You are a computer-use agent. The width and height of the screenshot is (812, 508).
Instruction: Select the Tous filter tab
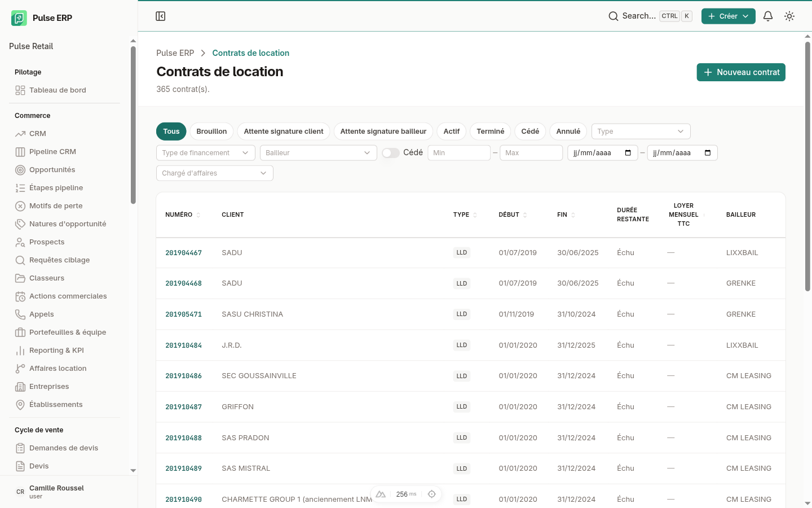coord(171,132)
